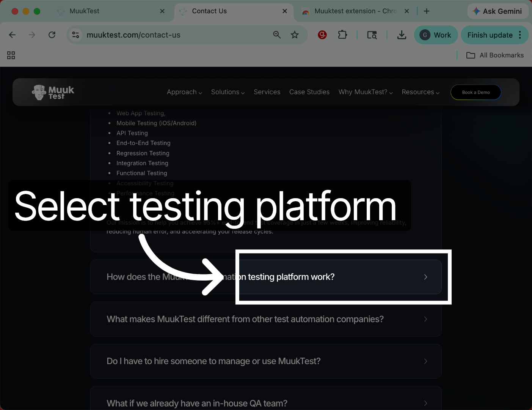The height and width of the screenshot is (410, 532).
Task: Click the browser forward arrow
Action: coord(32,35)
